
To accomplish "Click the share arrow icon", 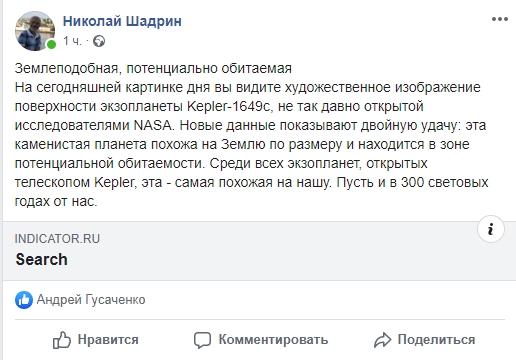I will click(382, 340).
